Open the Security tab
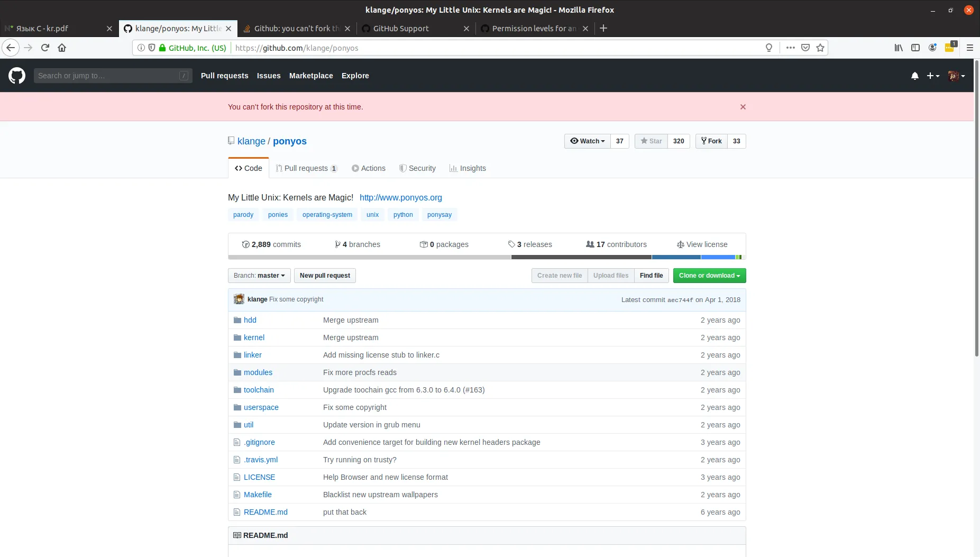 click(418, 168)
